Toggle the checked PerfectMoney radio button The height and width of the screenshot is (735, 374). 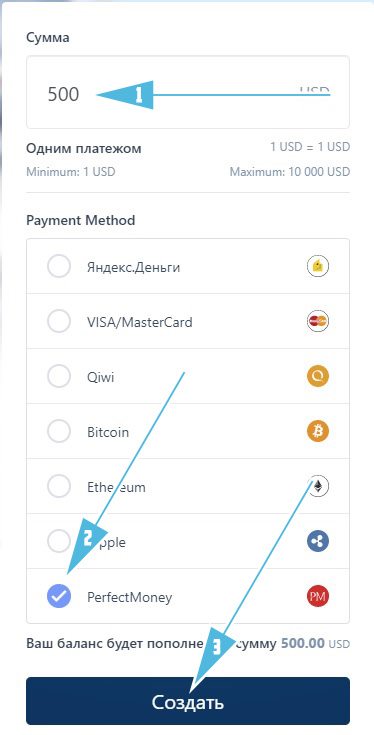click(x=59, y=597)
